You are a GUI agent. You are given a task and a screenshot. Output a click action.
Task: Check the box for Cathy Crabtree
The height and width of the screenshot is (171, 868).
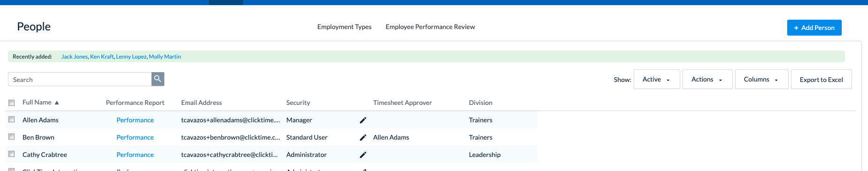pos(12,154)
